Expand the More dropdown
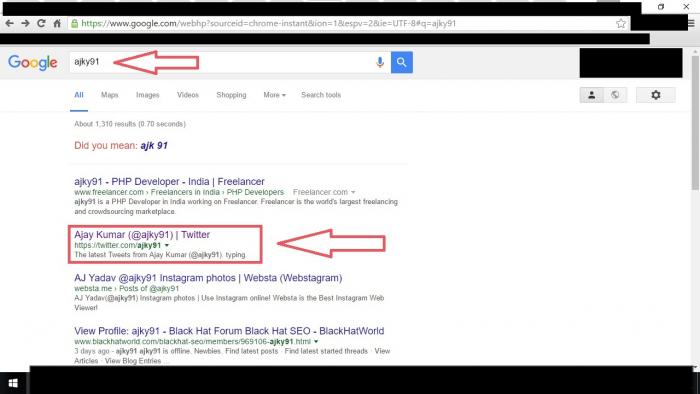Screen dimensions: 700x394 click(274, 95)
